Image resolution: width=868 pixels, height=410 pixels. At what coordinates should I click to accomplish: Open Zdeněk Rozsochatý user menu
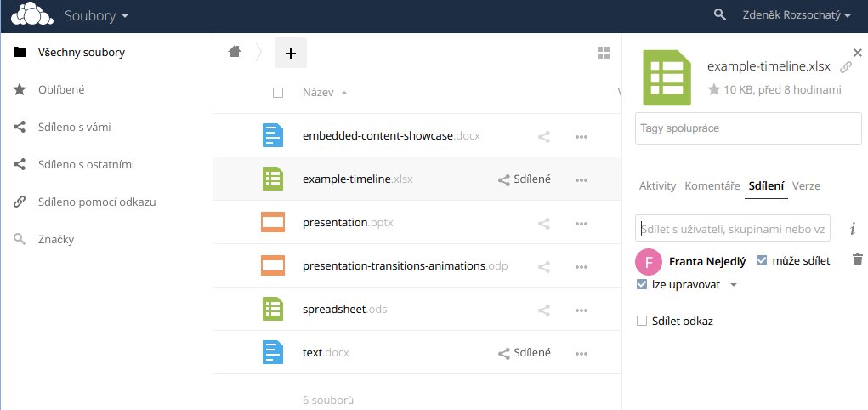(797, 15)
